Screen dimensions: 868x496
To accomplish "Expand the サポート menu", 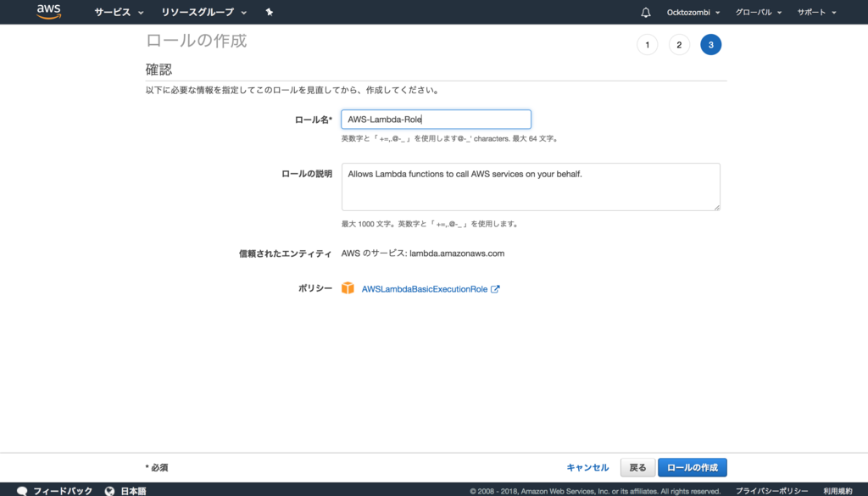I will click(816, 12).
